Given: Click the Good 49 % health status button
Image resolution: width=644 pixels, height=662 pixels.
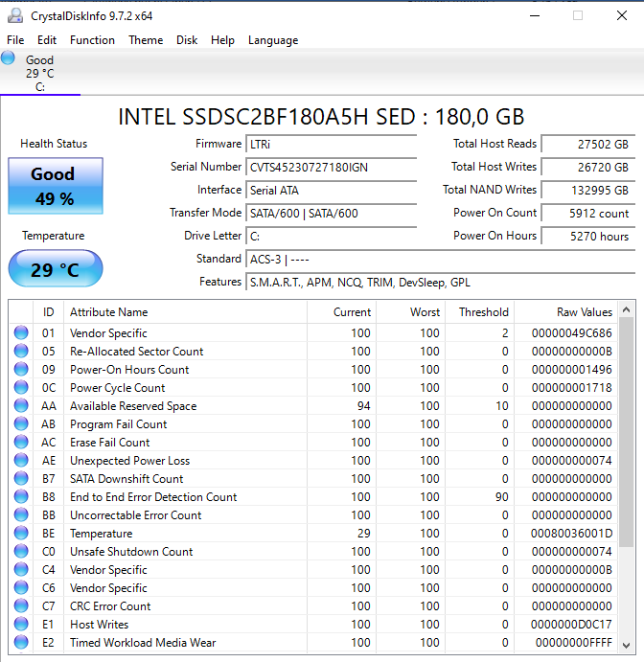Looking at the screenshot, I should tap(56, 186).
